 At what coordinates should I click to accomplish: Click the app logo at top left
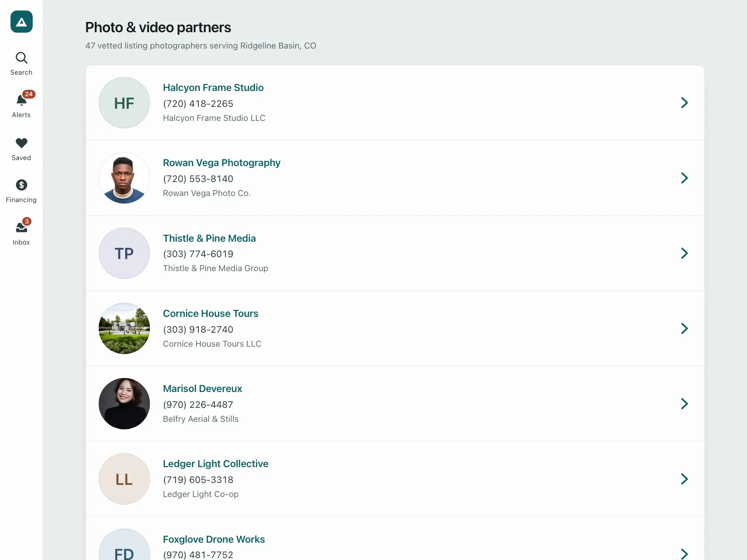coord(21,21)
